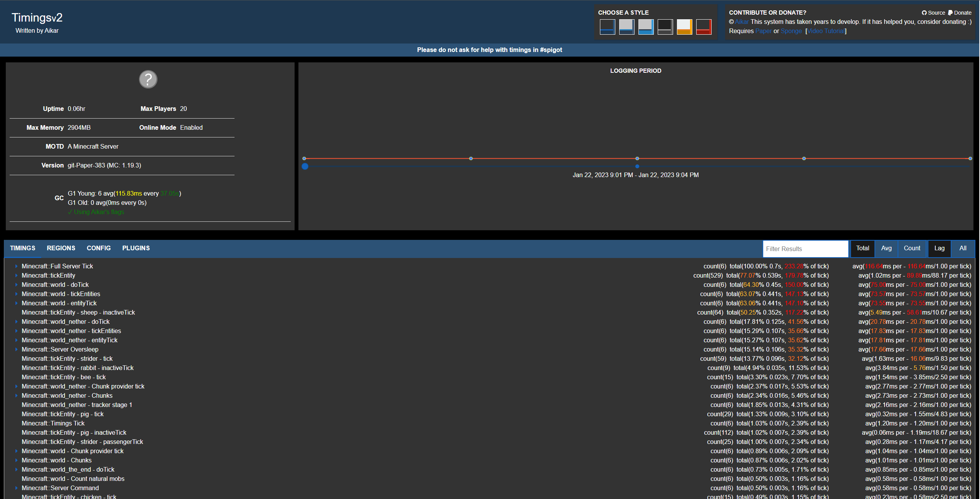Choose the light gray navy style
Image resolution: width=980 pixels, height=499 pixels.
pos(627,27)
